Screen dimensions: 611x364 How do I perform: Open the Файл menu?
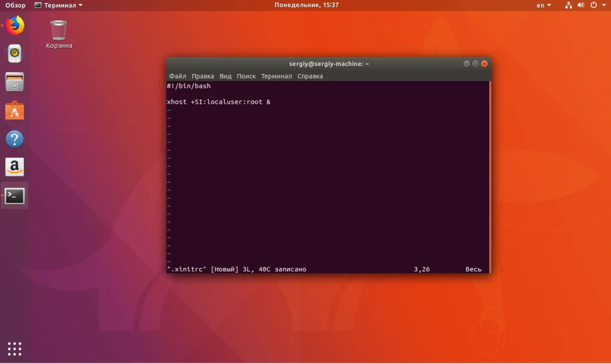pos(177,76)
